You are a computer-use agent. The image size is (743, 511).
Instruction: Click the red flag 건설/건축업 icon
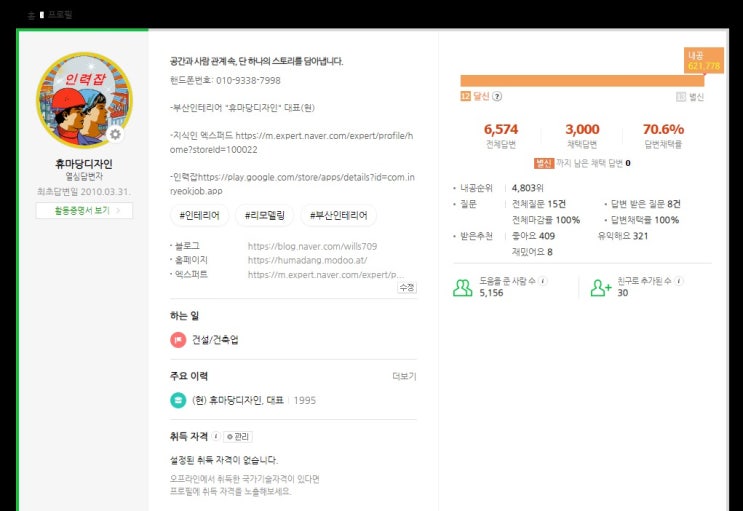[x=178, y=340]
